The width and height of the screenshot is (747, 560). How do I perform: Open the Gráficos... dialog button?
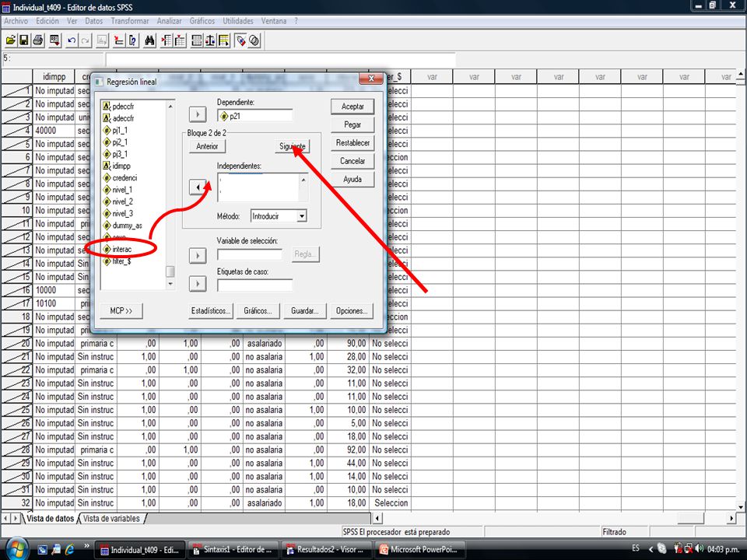(258, 311)
